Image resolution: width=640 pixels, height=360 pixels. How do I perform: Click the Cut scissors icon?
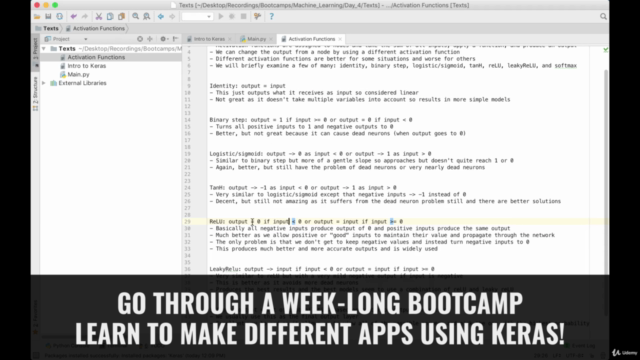click(98, 16)
